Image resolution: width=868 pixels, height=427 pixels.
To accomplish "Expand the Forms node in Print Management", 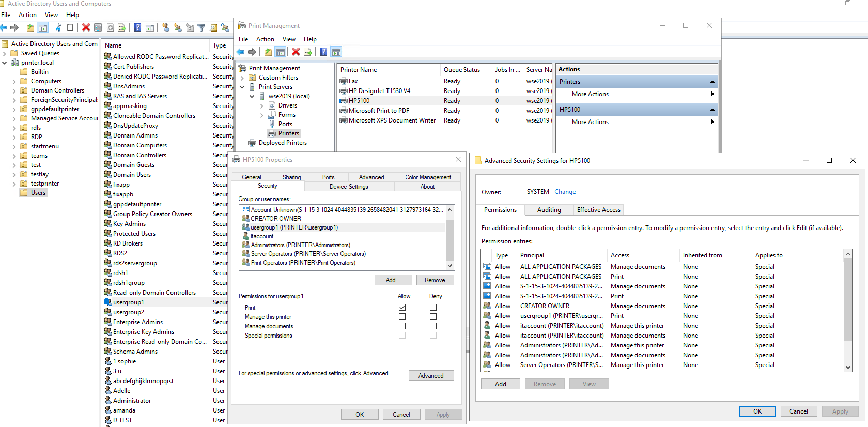I will point(262,115).
